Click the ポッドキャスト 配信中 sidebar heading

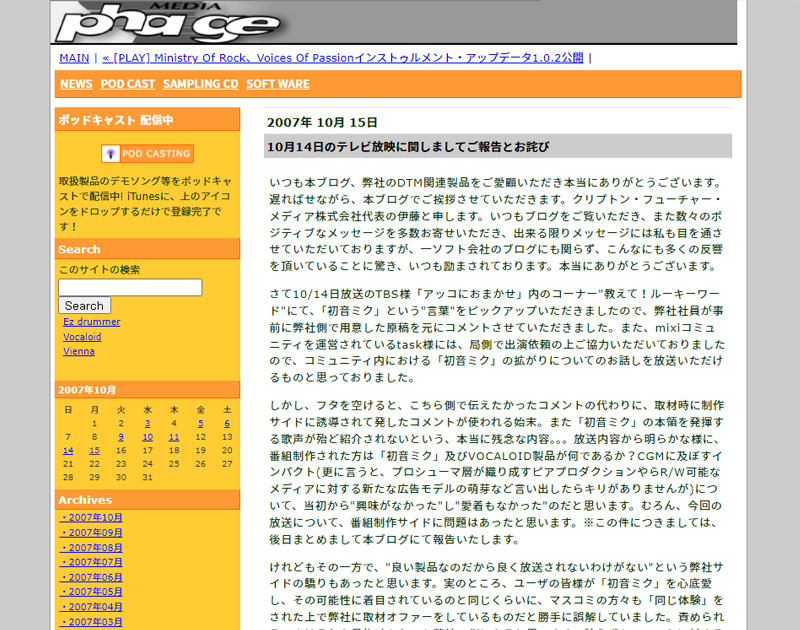click(x=116, y=120)
